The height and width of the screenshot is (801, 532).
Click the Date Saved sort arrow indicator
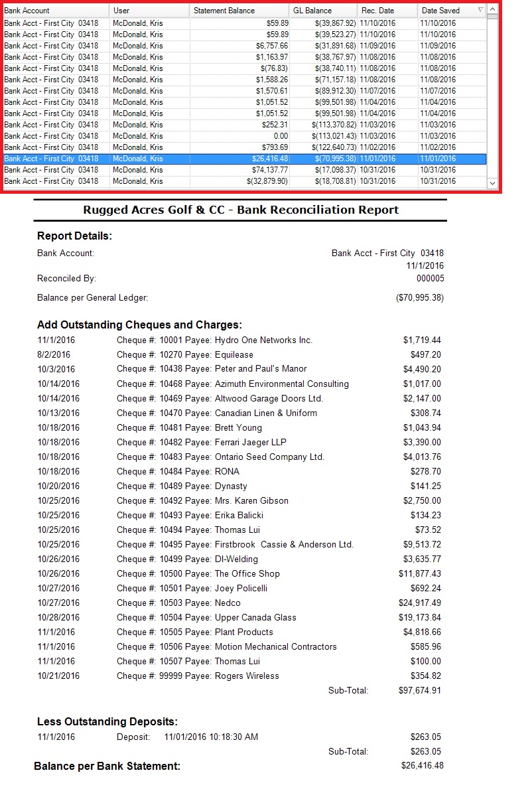pyautogui.click(x=480, y=11)
